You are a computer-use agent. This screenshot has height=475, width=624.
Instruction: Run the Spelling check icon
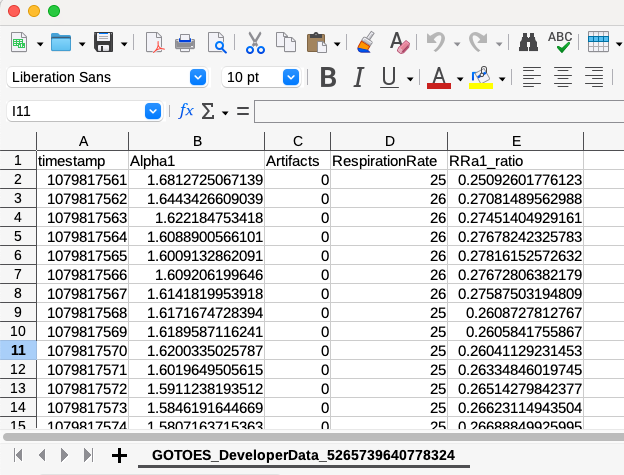pos(560,42)
